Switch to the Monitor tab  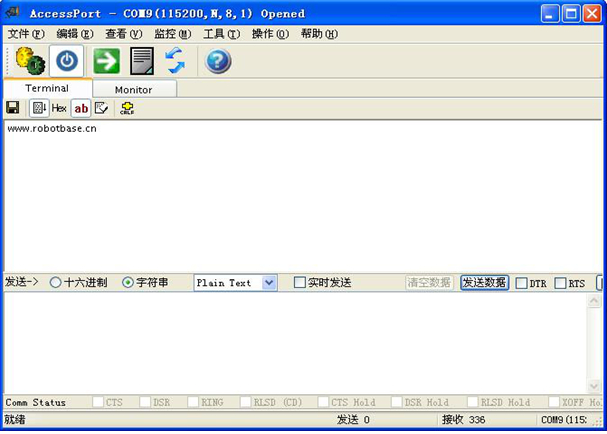pyautogui.click(x=133, y=89)
